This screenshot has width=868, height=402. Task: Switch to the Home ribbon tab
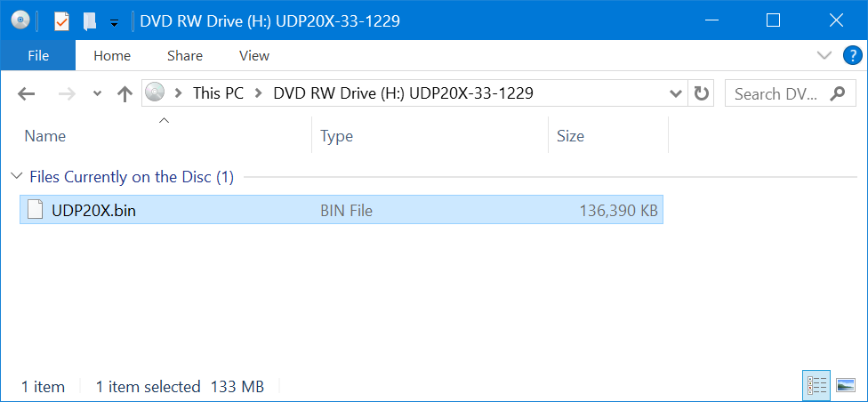pos(112,55)
